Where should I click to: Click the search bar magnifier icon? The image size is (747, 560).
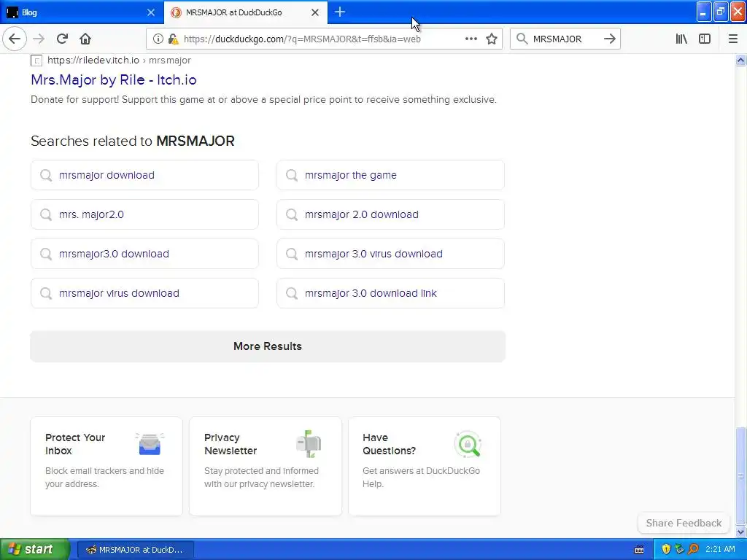[x=522, y=39]
